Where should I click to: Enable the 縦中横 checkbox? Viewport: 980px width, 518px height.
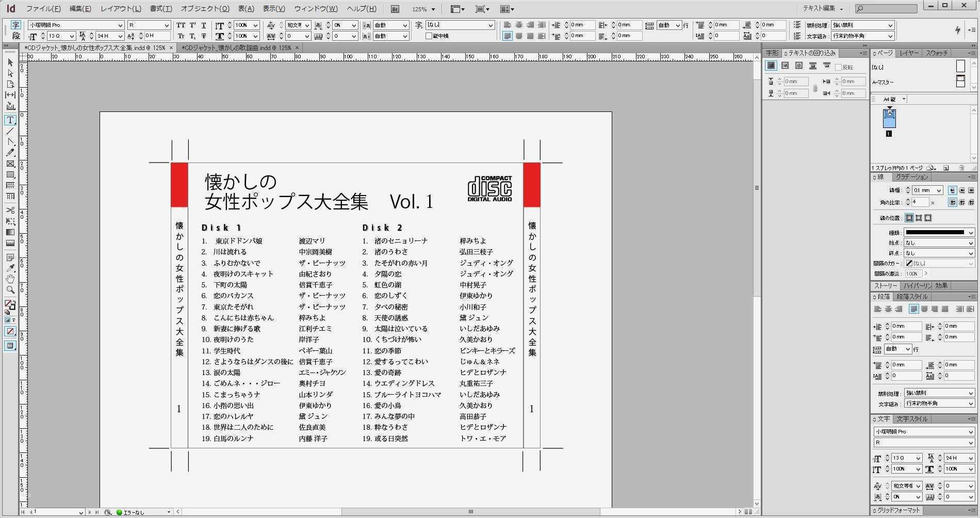point(429,36)
